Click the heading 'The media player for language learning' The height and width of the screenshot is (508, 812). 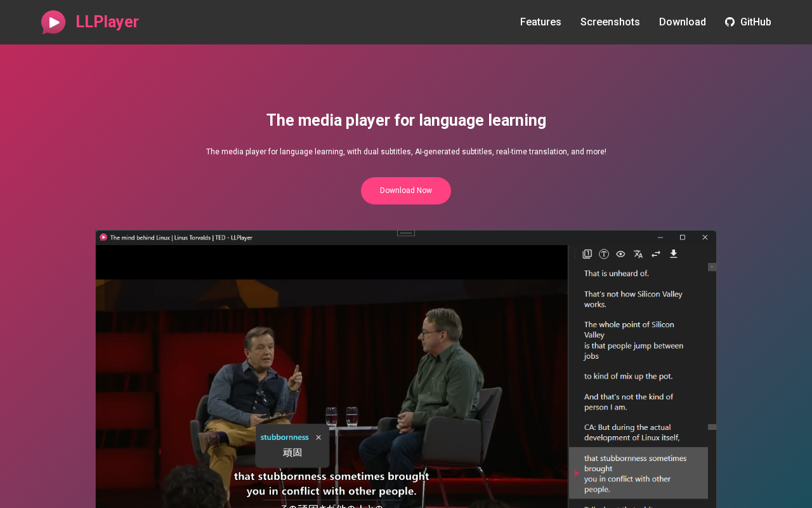click(406, 120)
